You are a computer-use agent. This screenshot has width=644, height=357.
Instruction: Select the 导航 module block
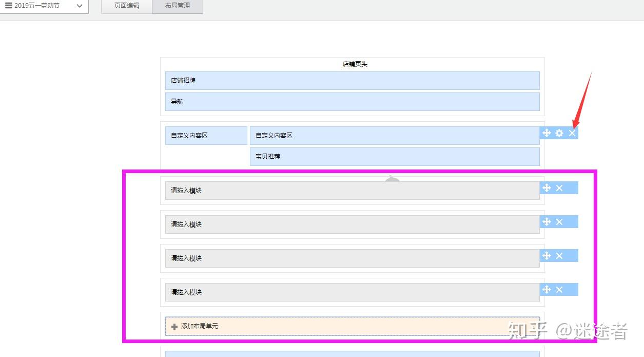click(x=352, y=101)
